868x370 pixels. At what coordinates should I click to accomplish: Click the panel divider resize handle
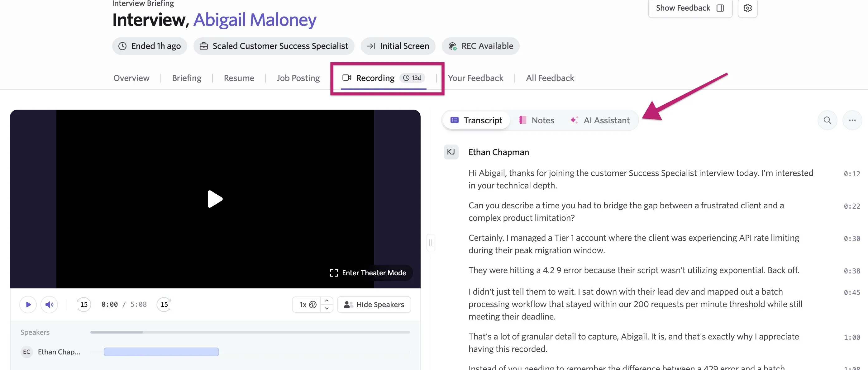tap(431, 243)
